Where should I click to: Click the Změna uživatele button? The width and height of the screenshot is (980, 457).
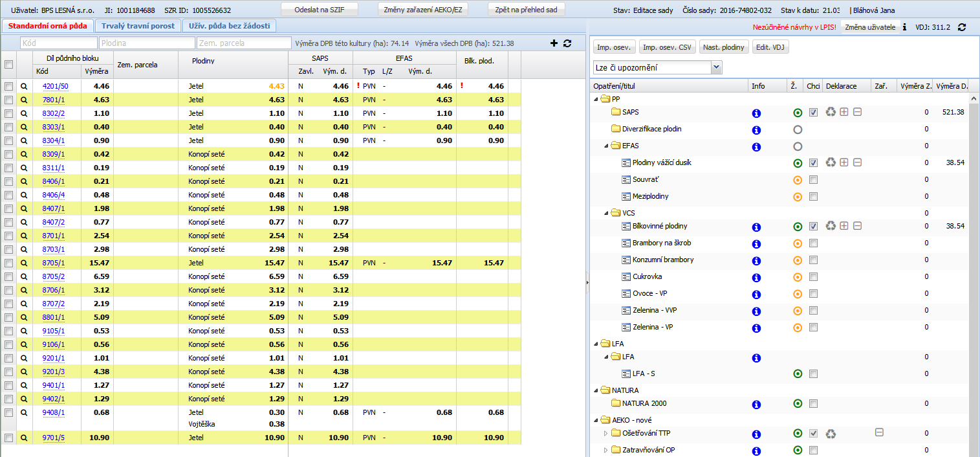[870, 27]
